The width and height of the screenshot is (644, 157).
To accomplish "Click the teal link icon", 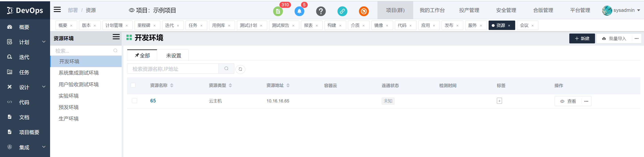I will [x=342, y=11].
